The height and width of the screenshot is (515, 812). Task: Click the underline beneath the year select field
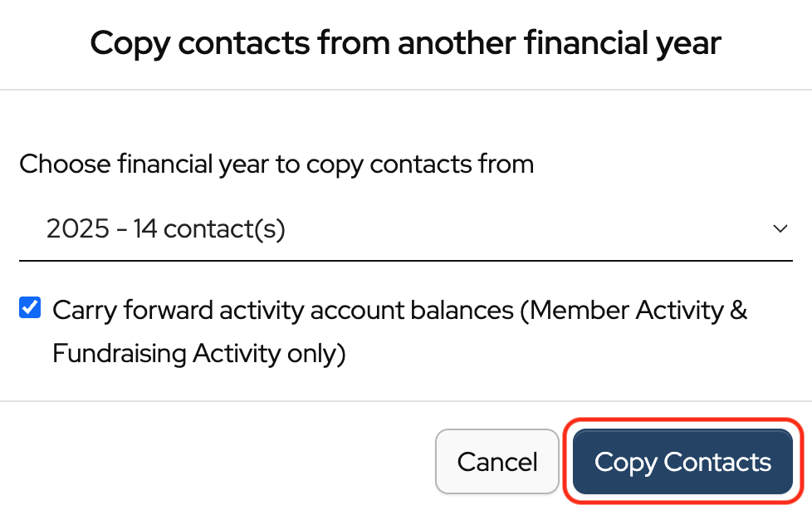pyautogui.click(x=405, y=260)
